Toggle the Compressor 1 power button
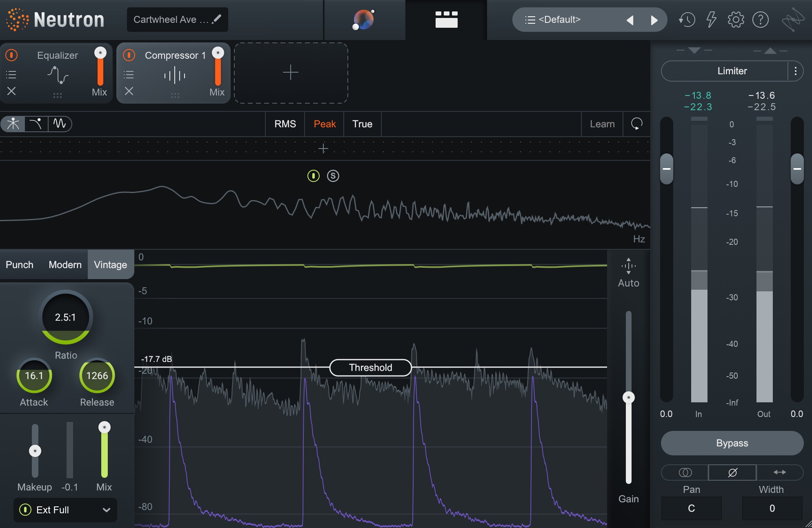This screenshot has height=528, width=812. point(129,54)
